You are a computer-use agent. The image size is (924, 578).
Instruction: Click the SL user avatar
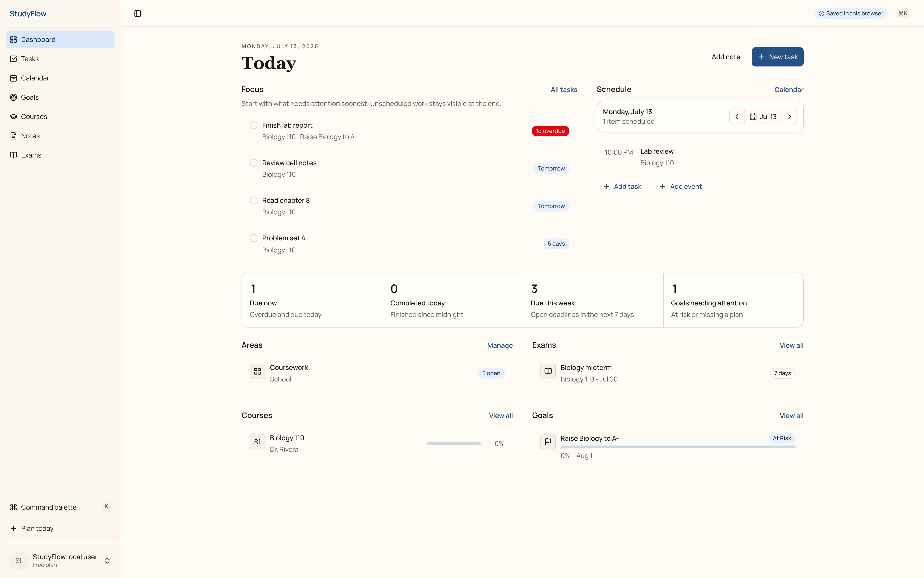coord(19,561)
